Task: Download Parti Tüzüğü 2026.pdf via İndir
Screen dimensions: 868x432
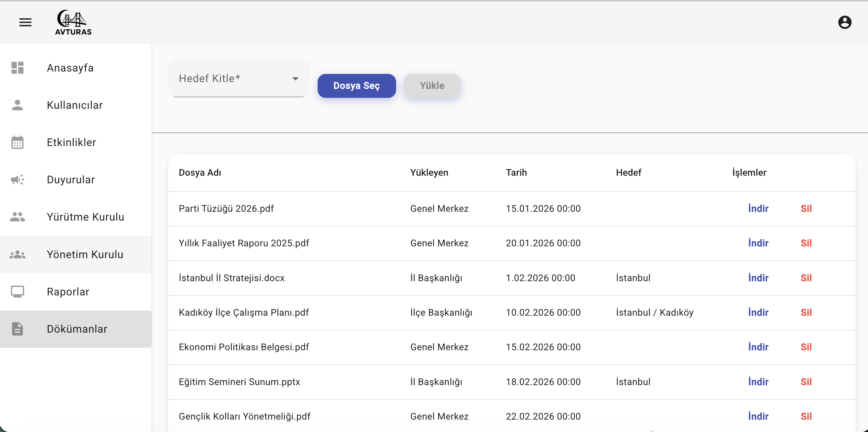Action: coord(758,208)
